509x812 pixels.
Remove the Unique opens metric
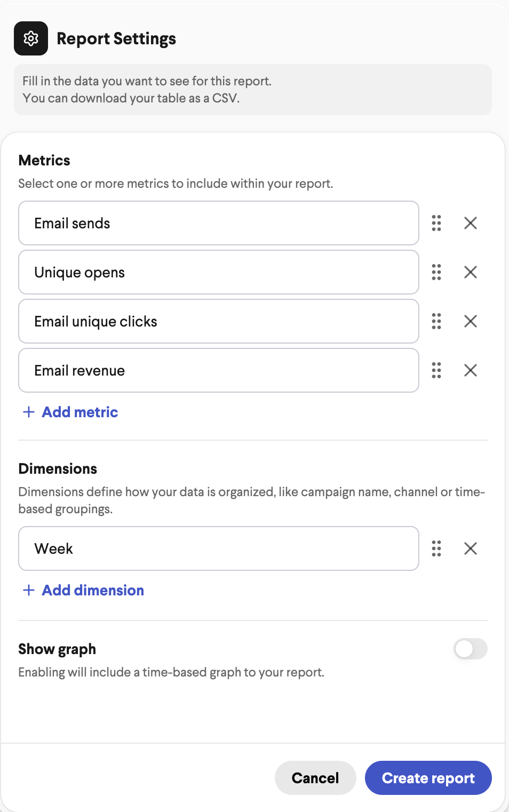471,272
